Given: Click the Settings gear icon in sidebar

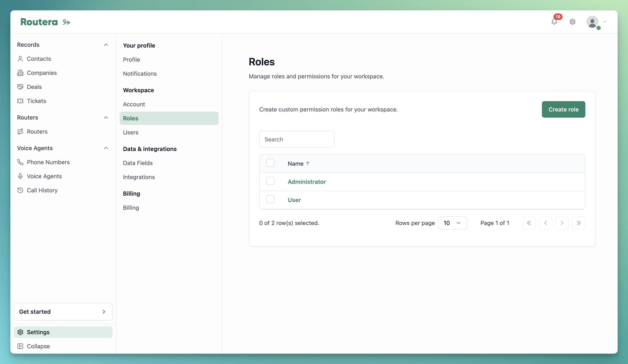Looking at the screenshot, I should [20, 332].
